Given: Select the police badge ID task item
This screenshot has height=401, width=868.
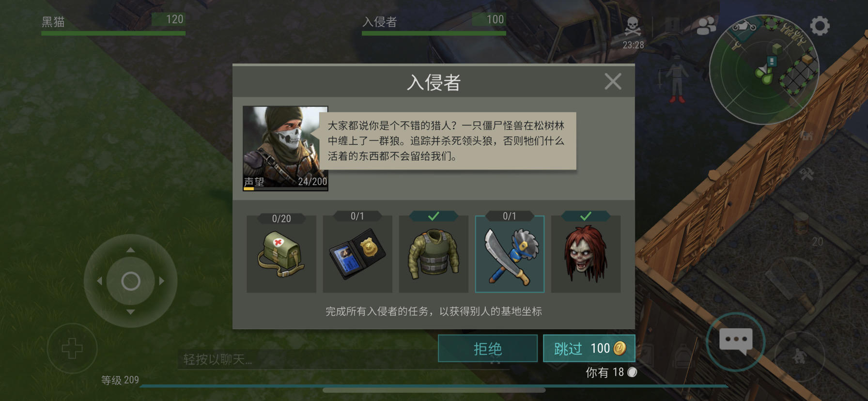Looking at the screenshot, I should pos(357,254).
